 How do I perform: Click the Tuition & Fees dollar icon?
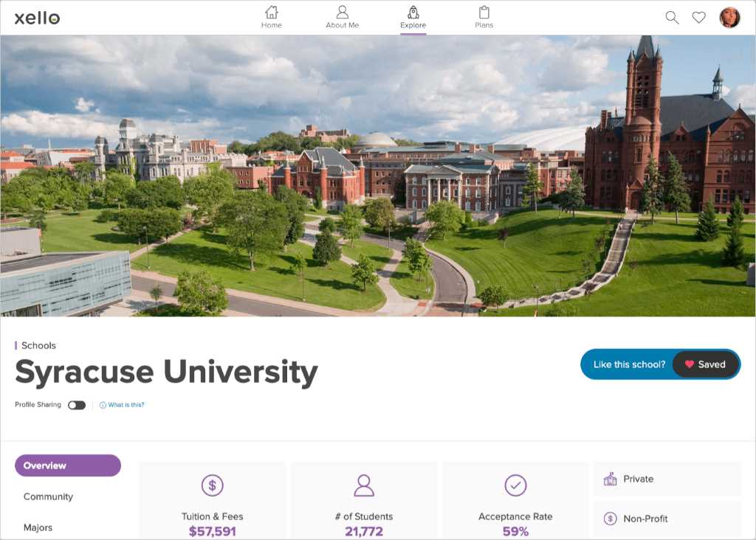click(x=213, y=485)
